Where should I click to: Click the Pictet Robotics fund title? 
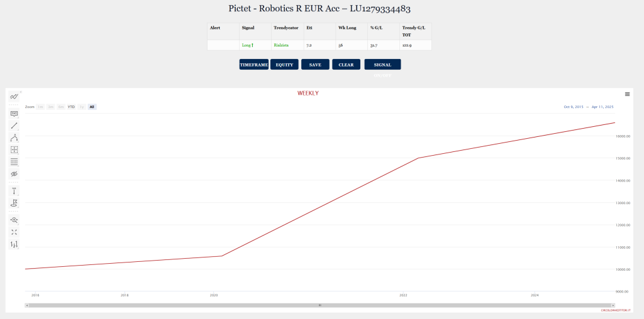(319, 9)
